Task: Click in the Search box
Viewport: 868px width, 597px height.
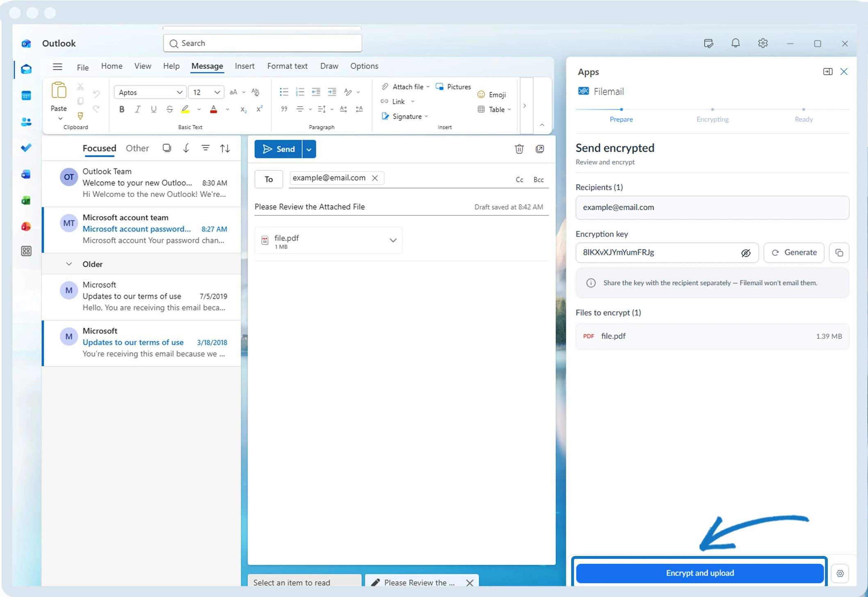Action: click(x=263, y=43)
